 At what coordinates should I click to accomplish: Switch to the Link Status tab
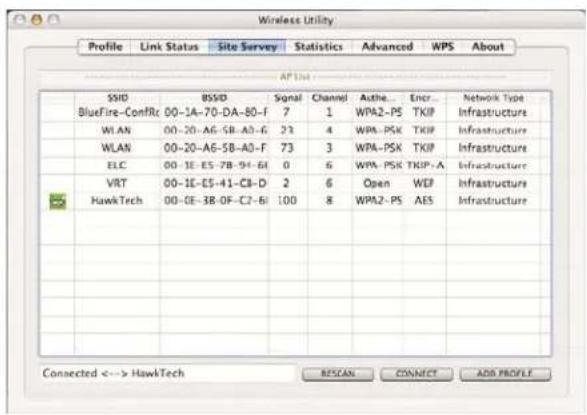tap(169, 47)
